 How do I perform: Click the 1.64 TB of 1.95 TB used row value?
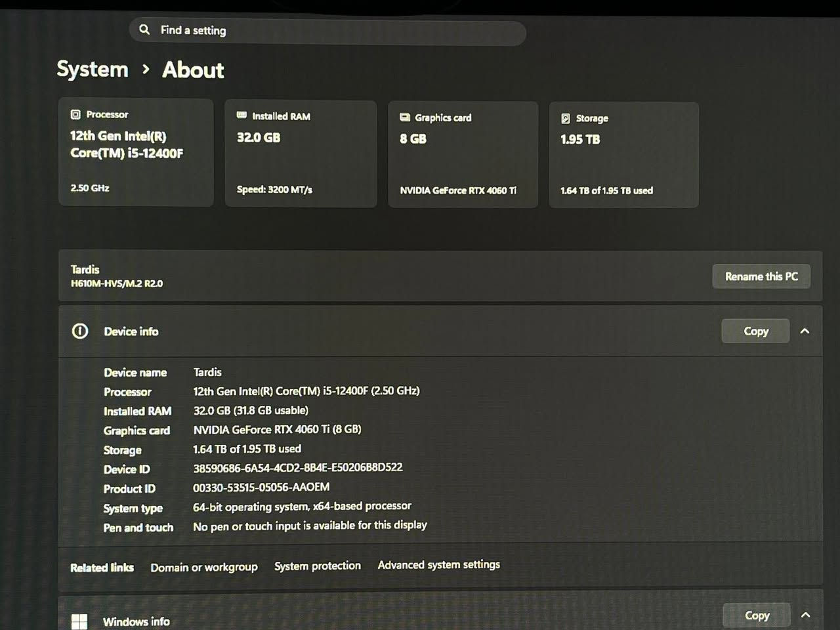tap(247, 449)
